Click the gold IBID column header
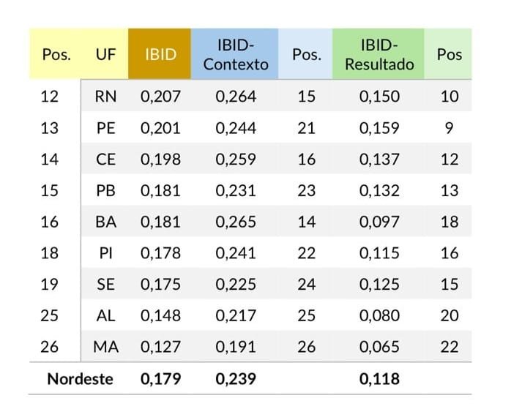The image size is (511, 420). (x=160, y=55)
